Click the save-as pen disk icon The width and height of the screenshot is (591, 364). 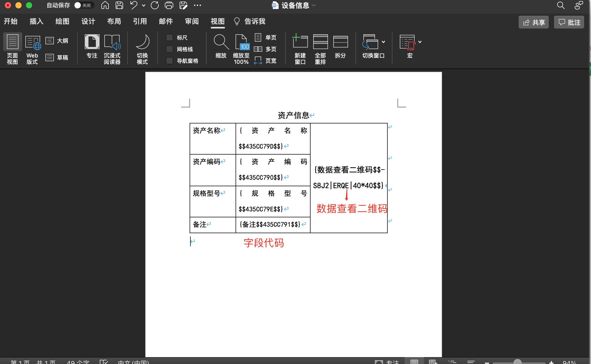point(183,5)
